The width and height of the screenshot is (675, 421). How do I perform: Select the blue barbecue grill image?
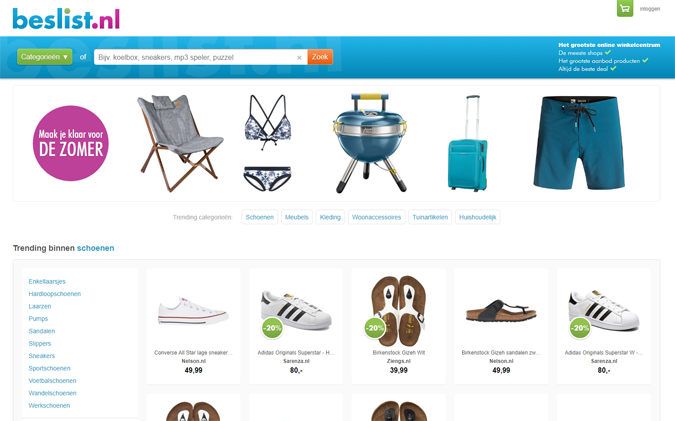370,143
